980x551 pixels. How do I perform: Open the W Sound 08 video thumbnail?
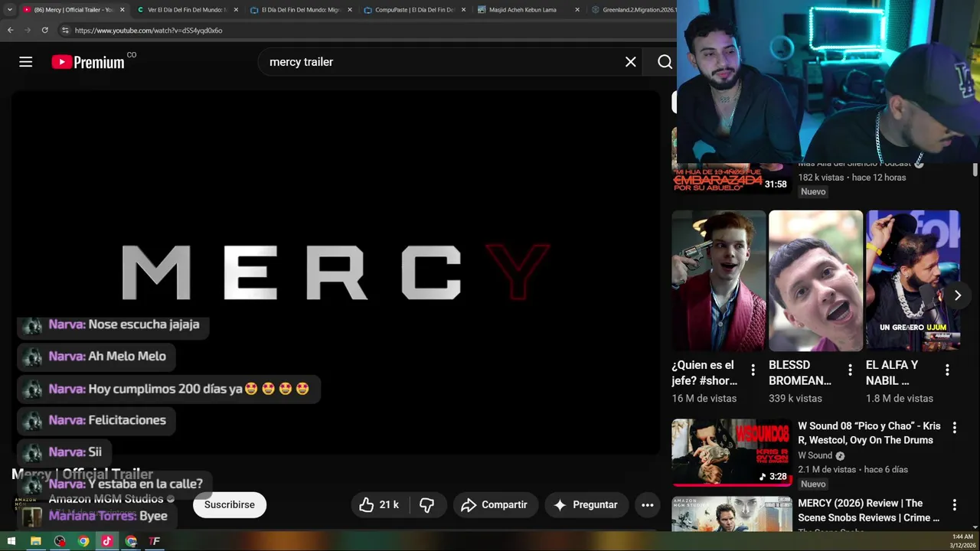click(x=732, y=452)
